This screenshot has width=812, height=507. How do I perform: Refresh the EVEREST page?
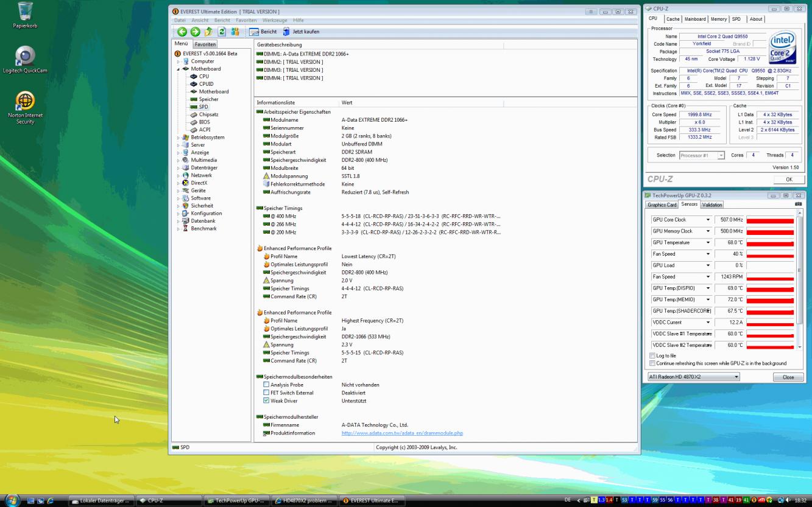(222, 32)
